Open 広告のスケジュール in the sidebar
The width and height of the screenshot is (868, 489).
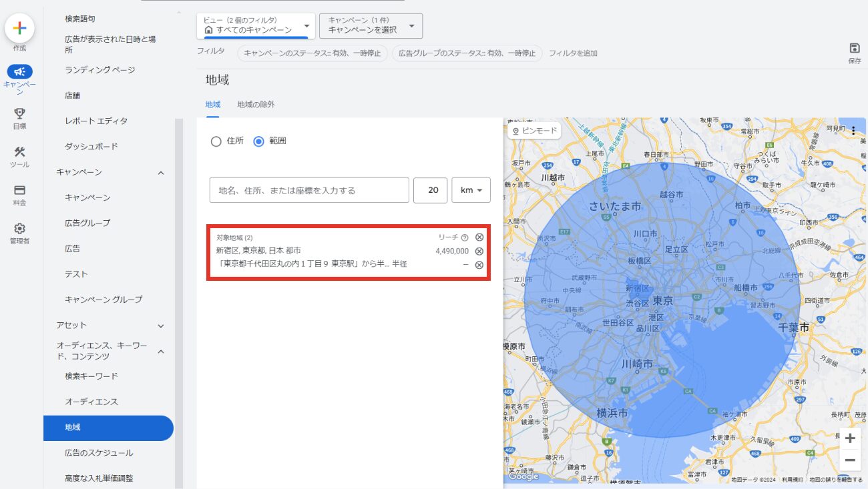coord(99,453)
